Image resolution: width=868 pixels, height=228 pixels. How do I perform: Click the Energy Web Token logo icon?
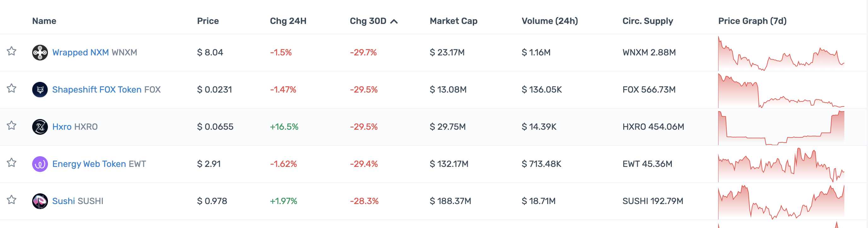point(40,164)
